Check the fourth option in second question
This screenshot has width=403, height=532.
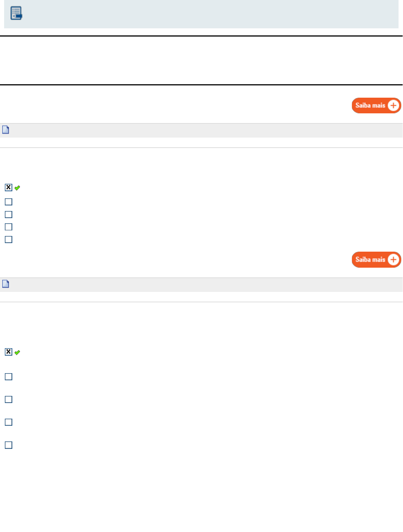click(9, 422)
